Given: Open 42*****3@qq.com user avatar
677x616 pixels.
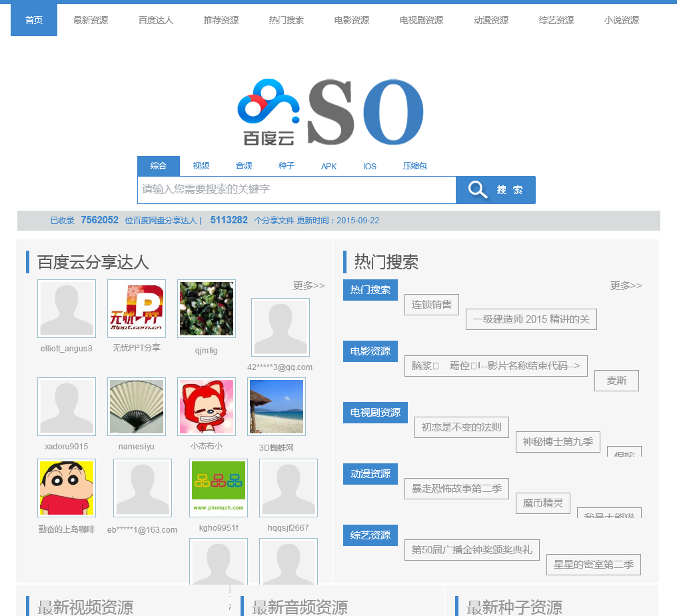Looking at the screenshot, I should (281, 327).
